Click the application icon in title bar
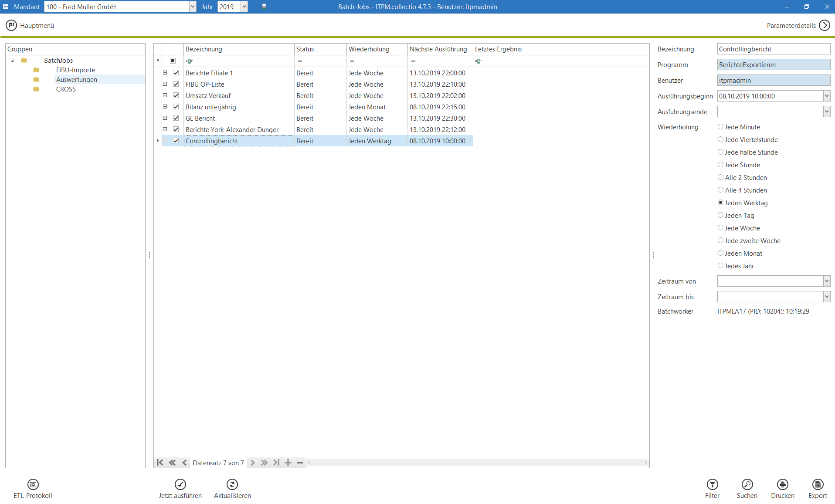The height and width of the screenshot is (504, 835). point(6,7)
